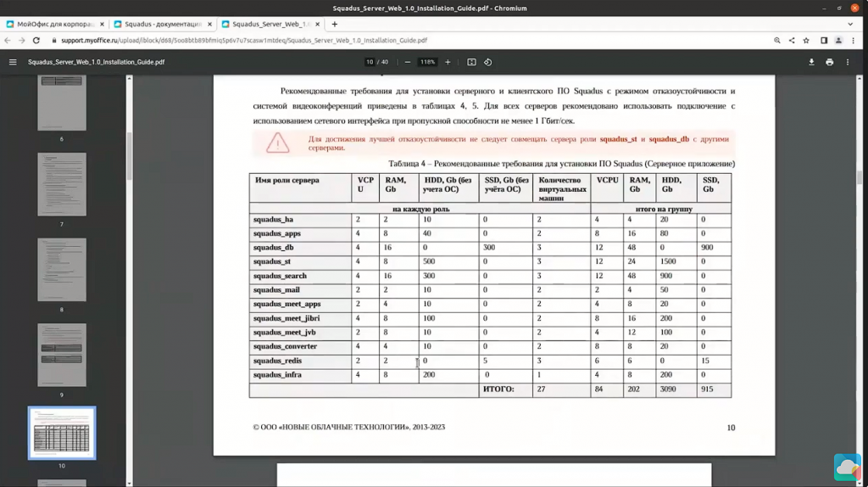This screenshot has height=487, width=868.
Task: Open a new browser tab
Action: pyautogui.click(x=334, y=25)
